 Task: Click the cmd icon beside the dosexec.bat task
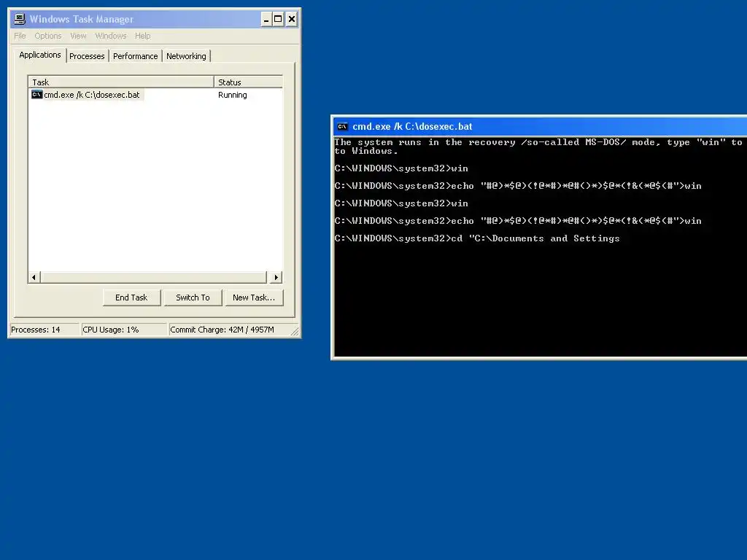36,95
